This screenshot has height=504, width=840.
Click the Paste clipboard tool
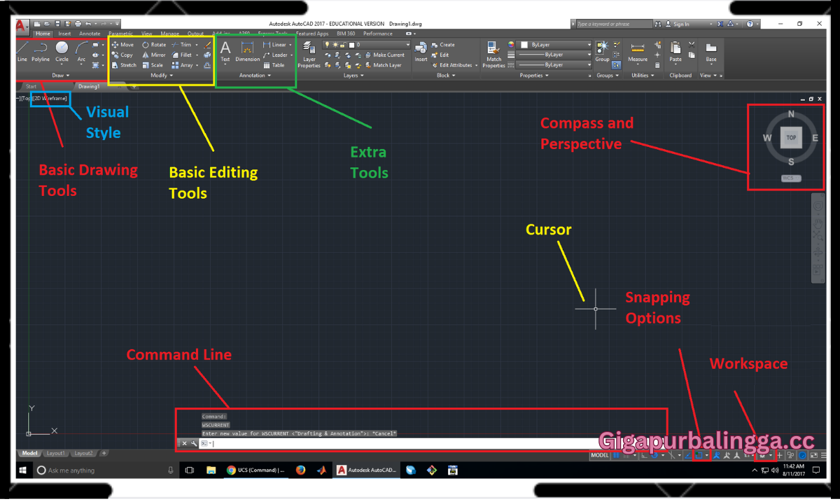pyautogui.click(x=675, y=51)
